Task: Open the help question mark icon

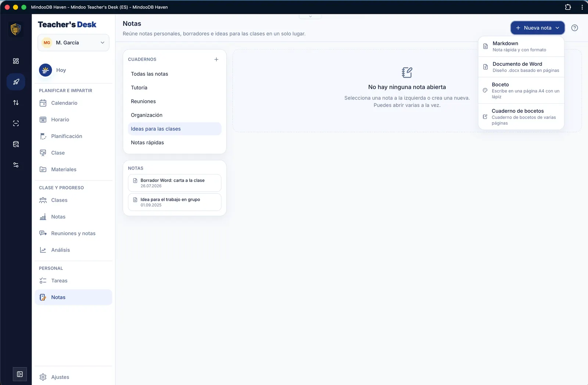Action: click(x=575, y=28)
